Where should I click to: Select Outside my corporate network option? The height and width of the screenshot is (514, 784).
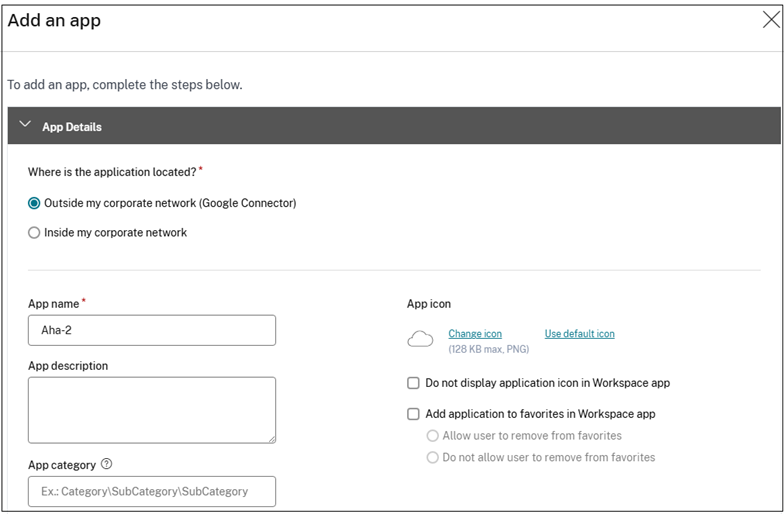point(35,203)
